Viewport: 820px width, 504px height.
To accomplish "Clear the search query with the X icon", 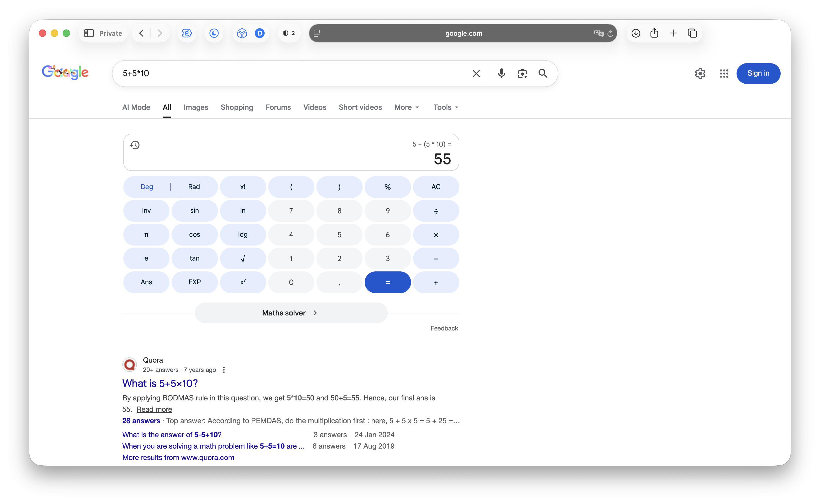I will pos(476,73).
